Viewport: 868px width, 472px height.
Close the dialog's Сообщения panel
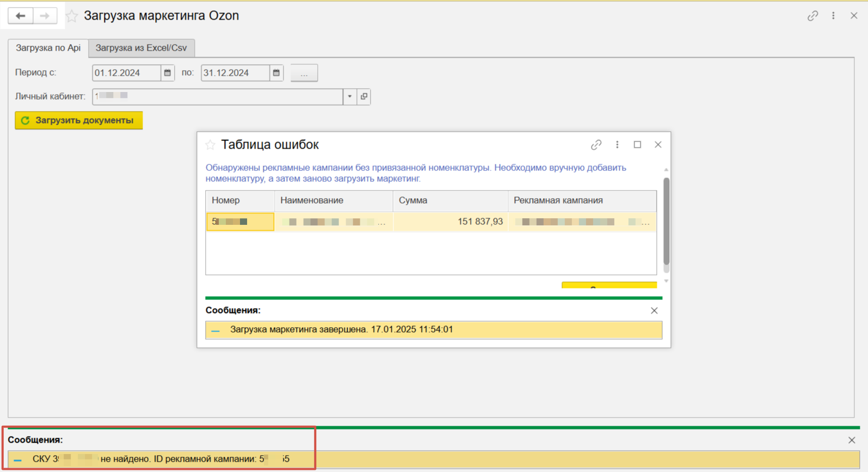click(654, 311)
